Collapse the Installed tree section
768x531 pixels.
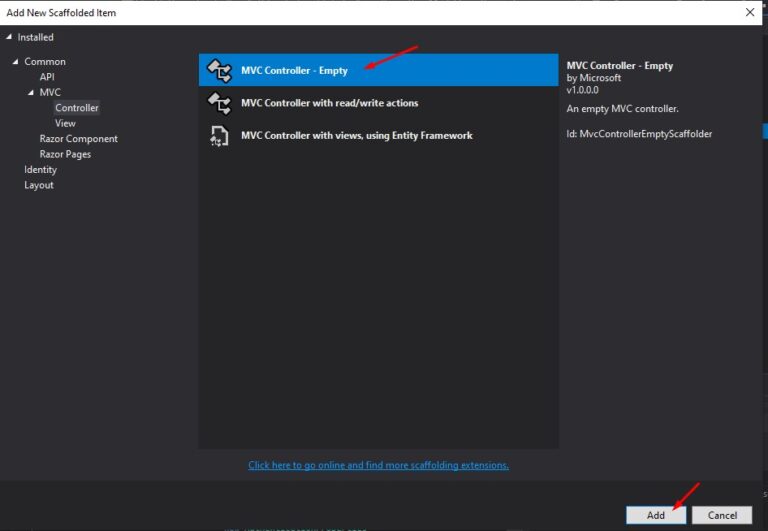[x=10, y=37]
